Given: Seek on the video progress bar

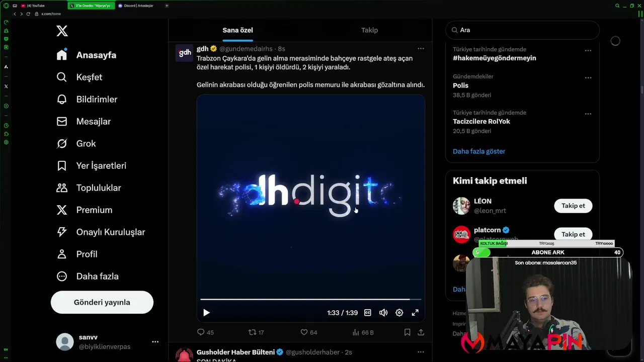Looking at the screenshot, I should point(310,299).
